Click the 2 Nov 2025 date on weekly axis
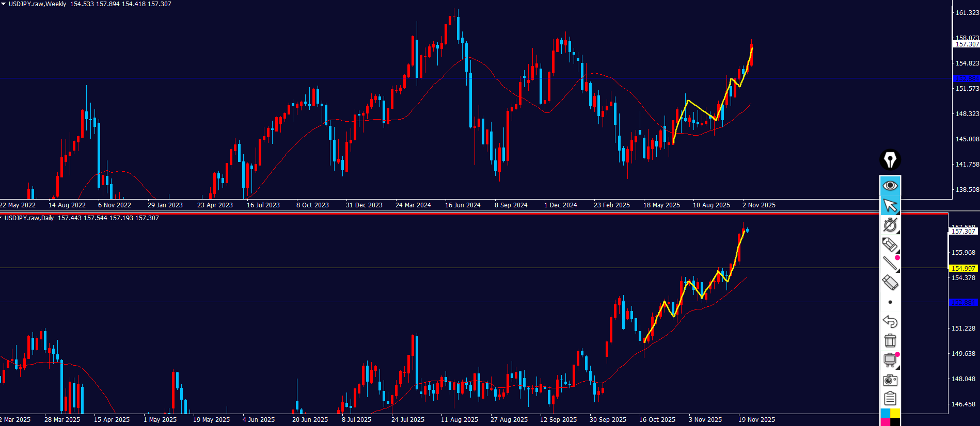Image resolution: width=980 pixels, height=426 pixels. coord(758,205)
